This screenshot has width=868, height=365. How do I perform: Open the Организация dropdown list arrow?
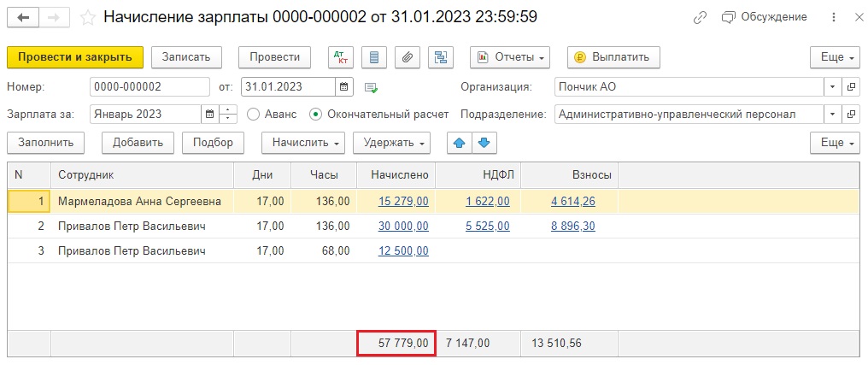point(833,86)
